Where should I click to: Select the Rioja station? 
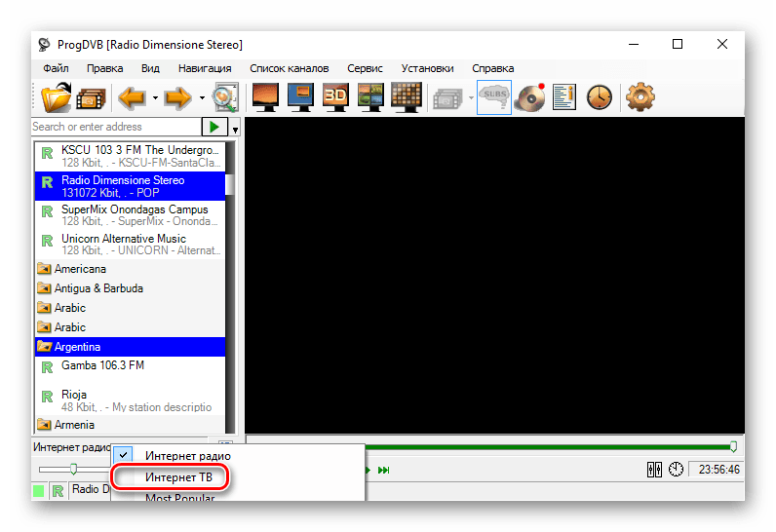[131, 400]
